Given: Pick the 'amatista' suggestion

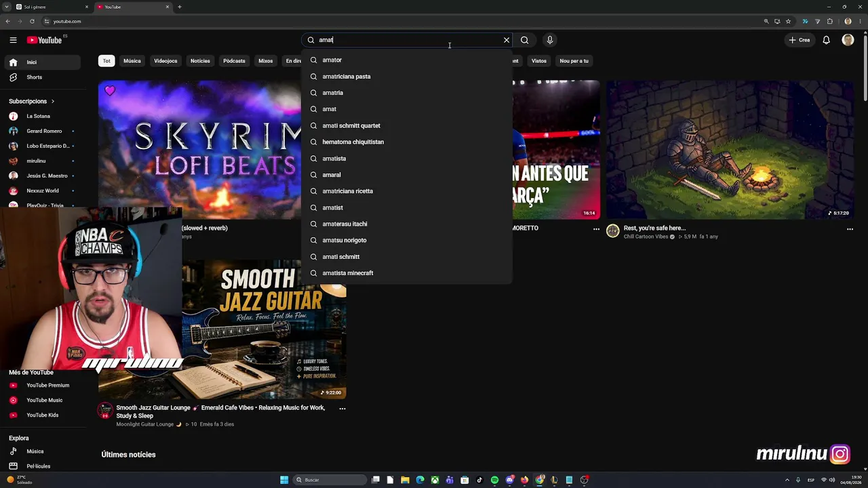Looking at the screenshot, I should point(407,159).
